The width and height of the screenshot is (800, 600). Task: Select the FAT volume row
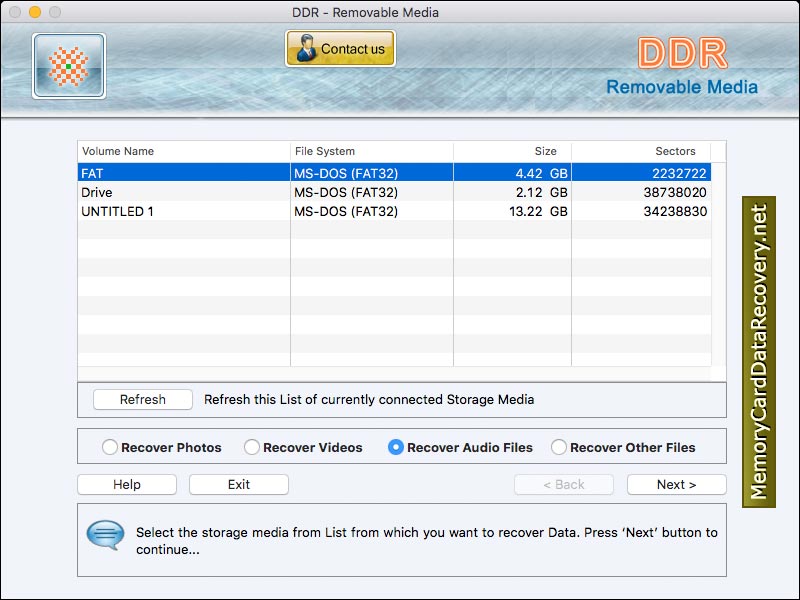coord(200,171)
